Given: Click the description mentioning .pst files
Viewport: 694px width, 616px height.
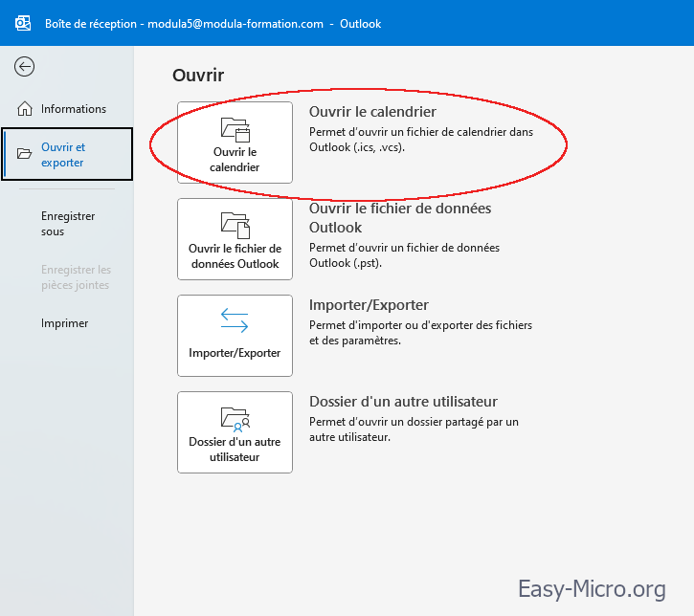Looking at the screenshot, I should click(x=404, y=255).
